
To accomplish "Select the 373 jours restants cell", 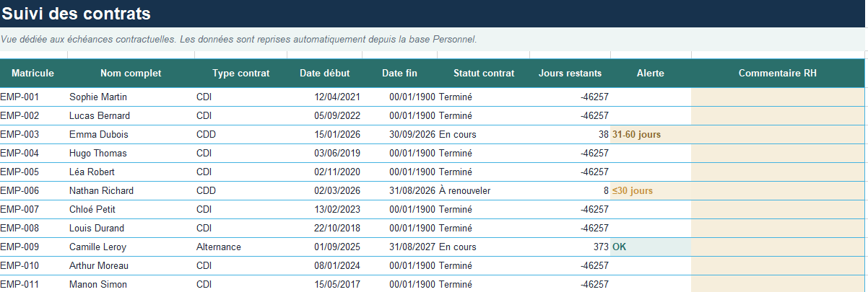I will (570, 247).
